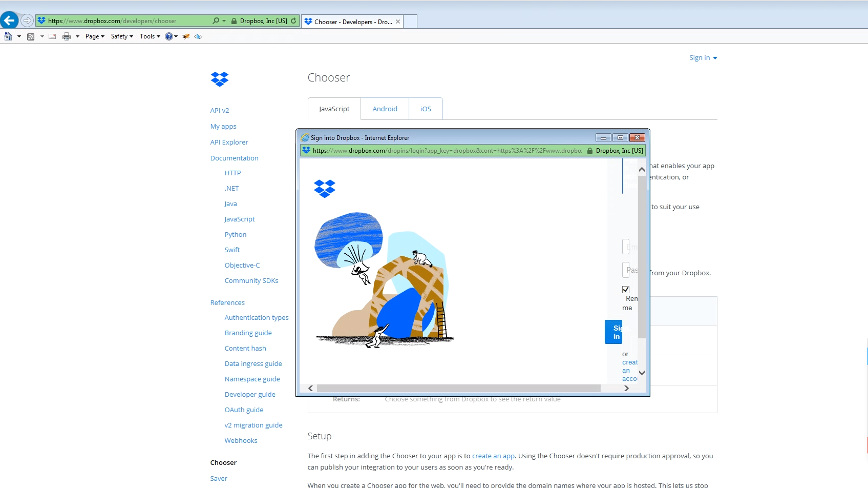Expand the Sign in dropdown at top right
The image size is (868, 488).
[703, 57]
